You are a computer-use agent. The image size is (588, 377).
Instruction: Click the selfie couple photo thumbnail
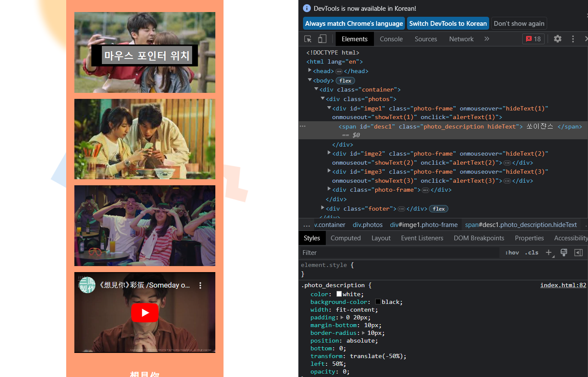[x=145, y=52]
